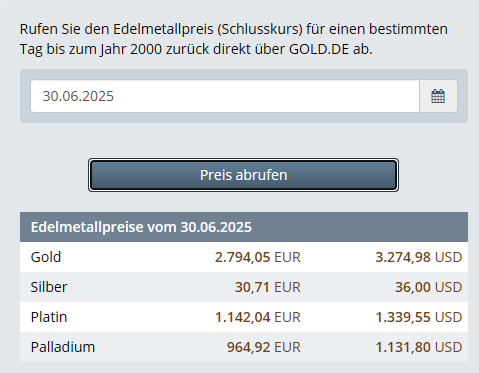This screenshot has height=373, width=479.
Task: Click the Gold row label
Action: pos(46,257)
